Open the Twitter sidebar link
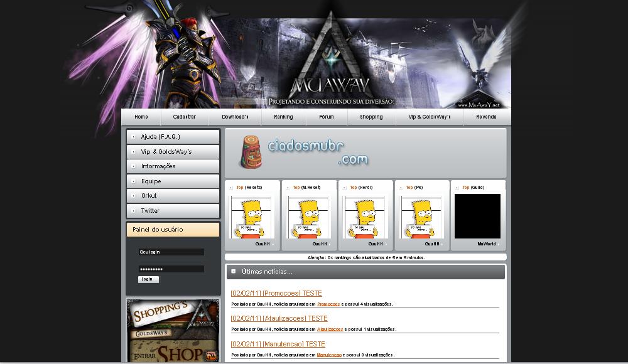 click(173, 211)
